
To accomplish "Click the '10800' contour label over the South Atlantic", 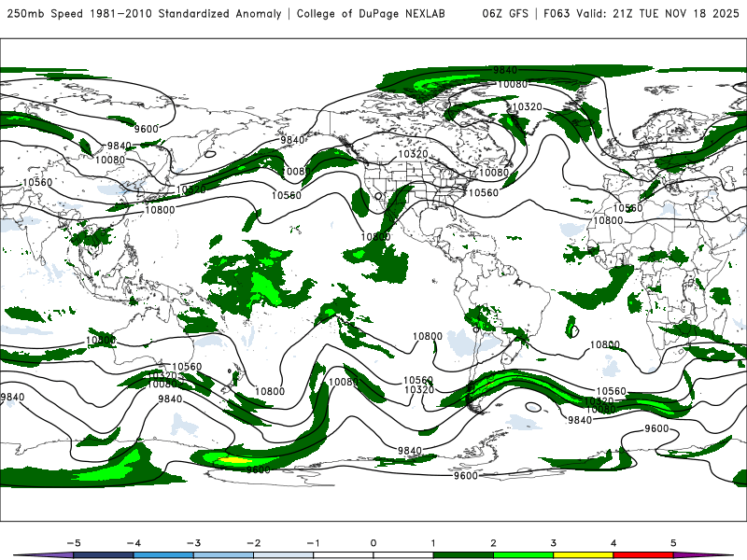I will tap(605, 344).
